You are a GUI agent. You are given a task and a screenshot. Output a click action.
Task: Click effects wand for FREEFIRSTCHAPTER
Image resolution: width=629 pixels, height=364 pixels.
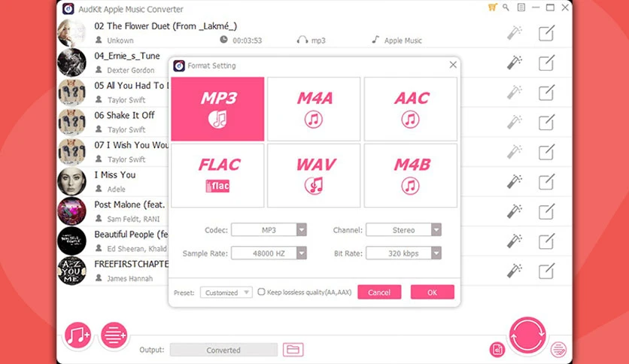tap(515, 271)
